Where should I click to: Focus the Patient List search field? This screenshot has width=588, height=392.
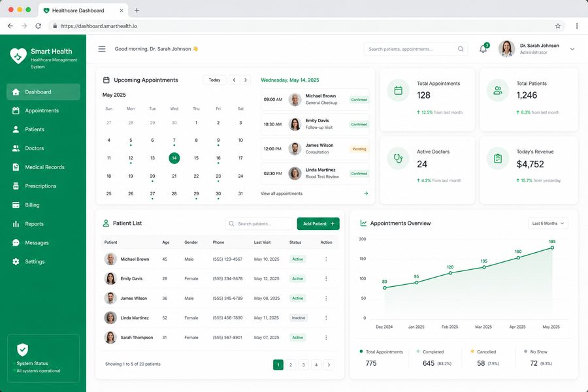point(259,224)
